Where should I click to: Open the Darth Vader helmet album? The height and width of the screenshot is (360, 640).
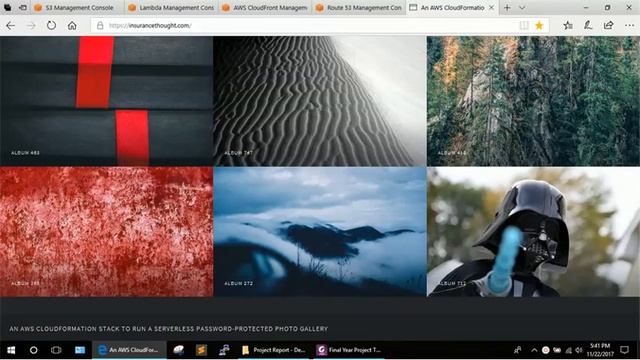533,231
